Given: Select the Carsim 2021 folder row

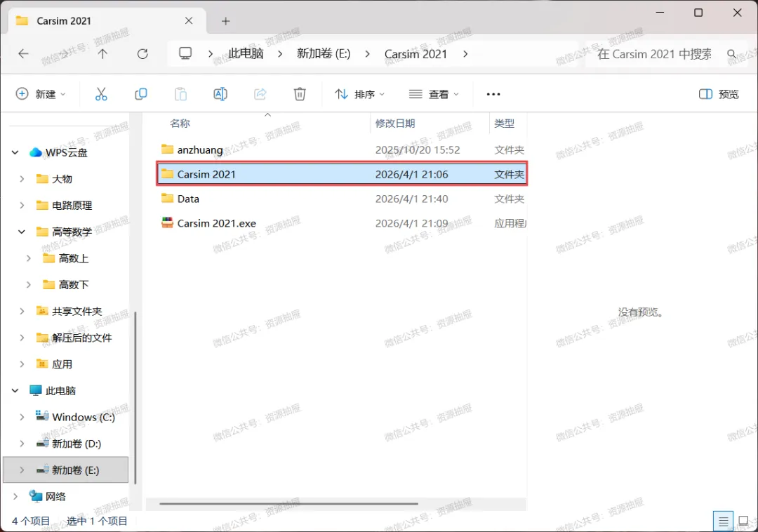Looking at the screenshot, I should click(x=342, y=174).
